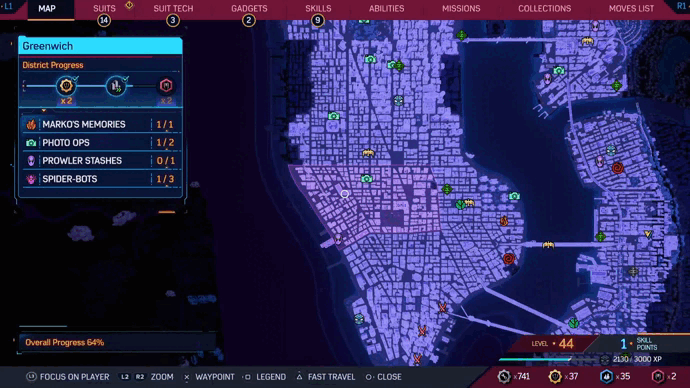
Task: Select the Prowler Stashes row
Action: pos(101,161)
